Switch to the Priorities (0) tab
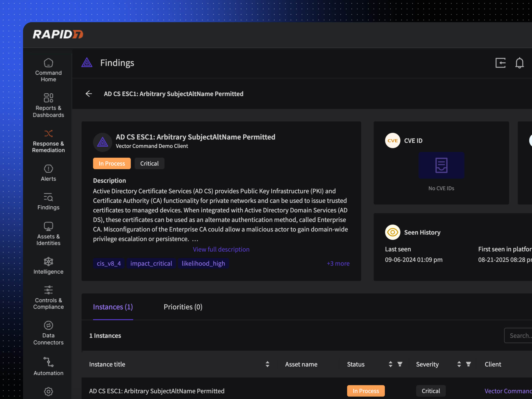532x399 pixels. click(x=183, y=307)
